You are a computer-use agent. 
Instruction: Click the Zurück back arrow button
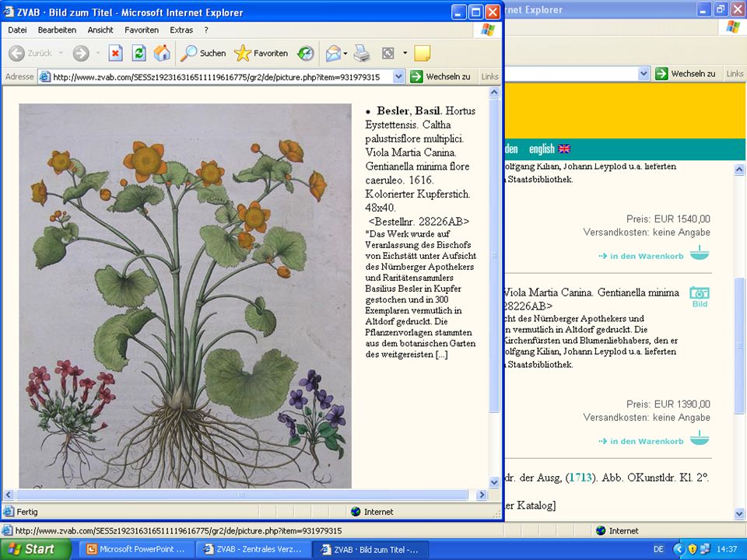point(16,53)
